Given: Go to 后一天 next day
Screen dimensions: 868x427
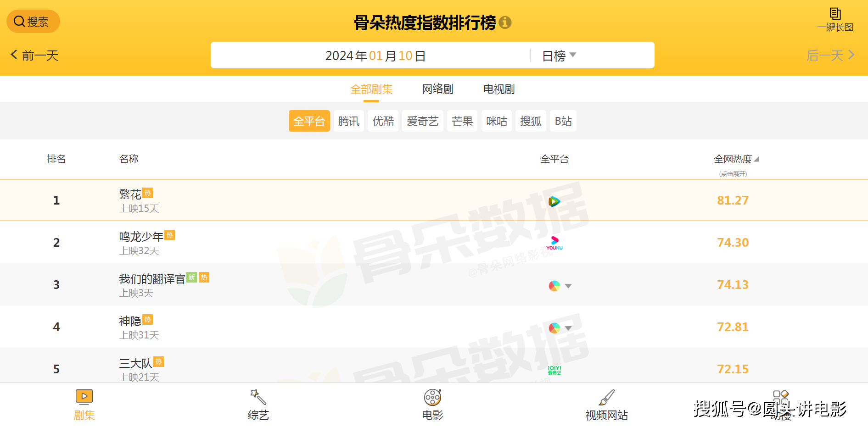Looking at the screenshot, I should pyautogui.click(x=830, y=55).
